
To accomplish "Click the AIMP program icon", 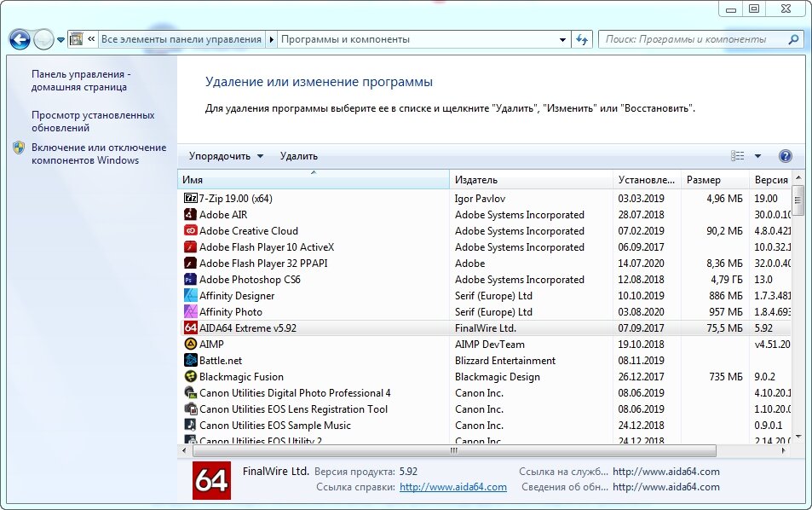I will [191, 344].
